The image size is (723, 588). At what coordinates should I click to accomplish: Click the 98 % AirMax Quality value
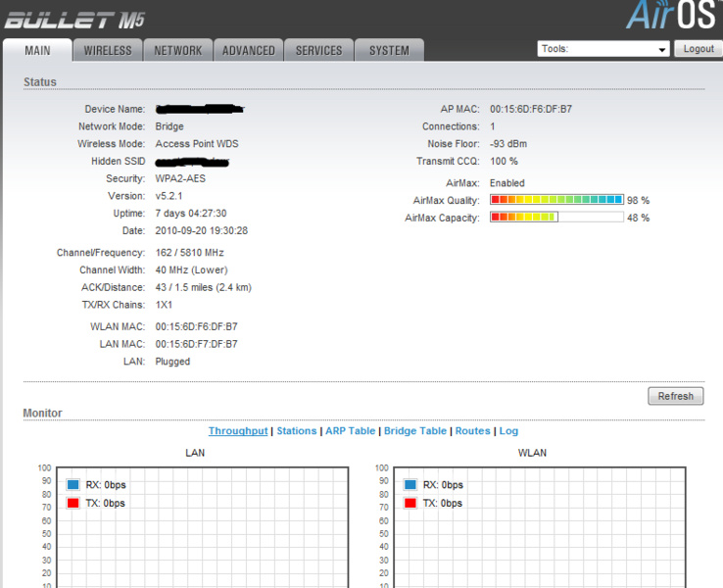pos(638,201)
